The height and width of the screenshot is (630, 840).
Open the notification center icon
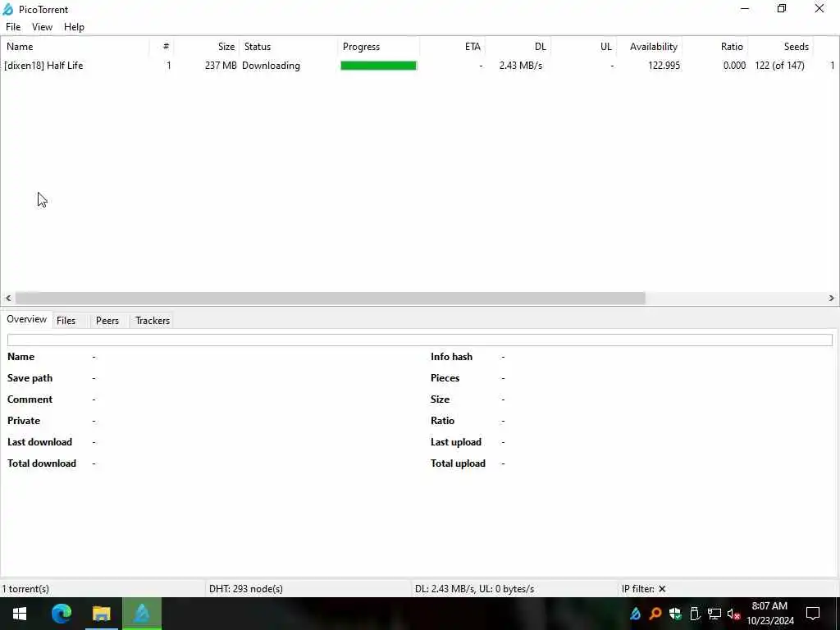813,614
